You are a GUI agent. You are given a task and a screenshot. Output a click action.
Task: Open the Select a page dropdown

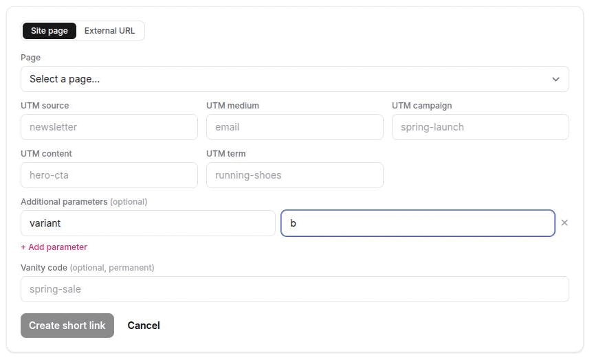[x=295, y=79]
